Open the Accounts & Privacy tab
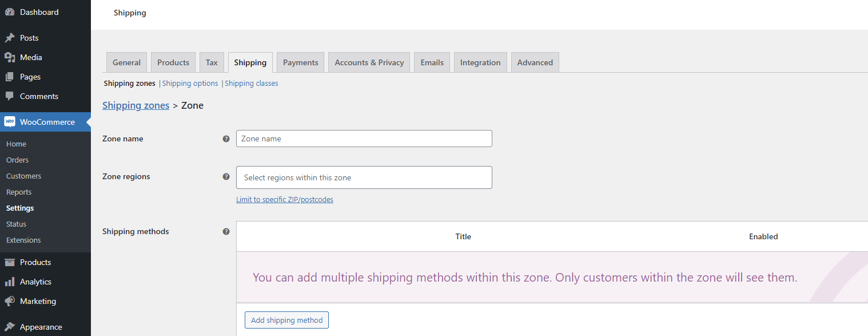The width and height of the screenshot is (868, 336). 369,62
